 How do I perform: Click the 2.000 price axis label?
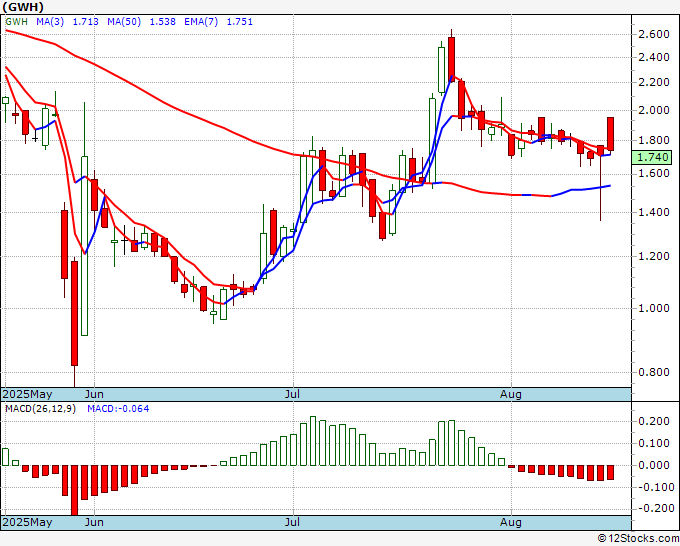654,110
